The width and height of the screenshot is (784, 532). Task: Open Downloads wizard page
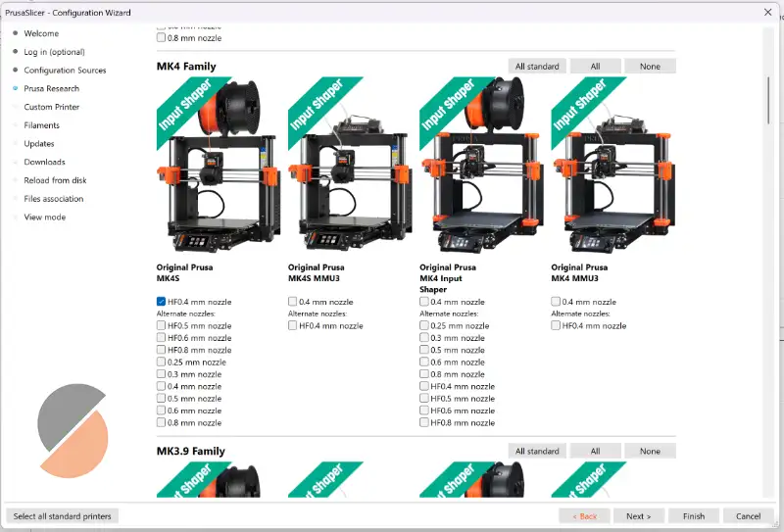pyautogui.click(x=44, y=162)
